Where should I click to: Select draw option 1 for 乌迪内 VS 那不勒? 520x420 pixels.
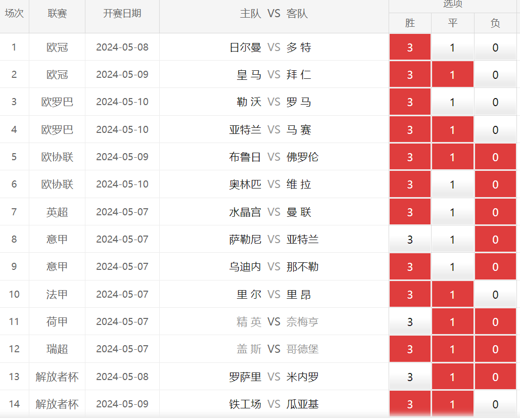[452, 266]
